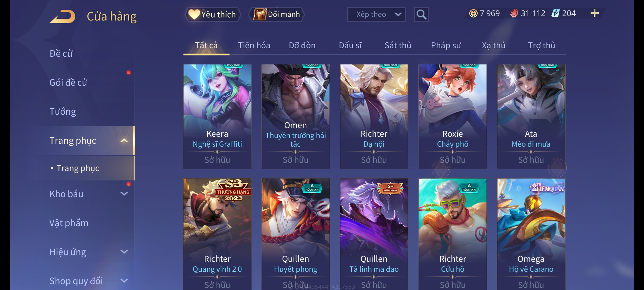
Task: Open Keera Nghệ sĩ Graffiti skin card
Action: tap(217, 117)
